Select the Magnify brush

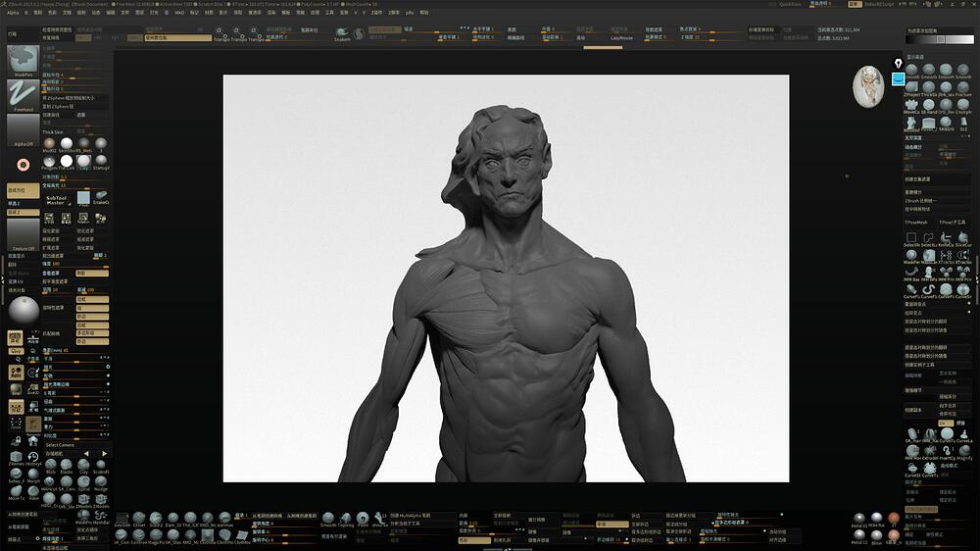click(963, 452)
